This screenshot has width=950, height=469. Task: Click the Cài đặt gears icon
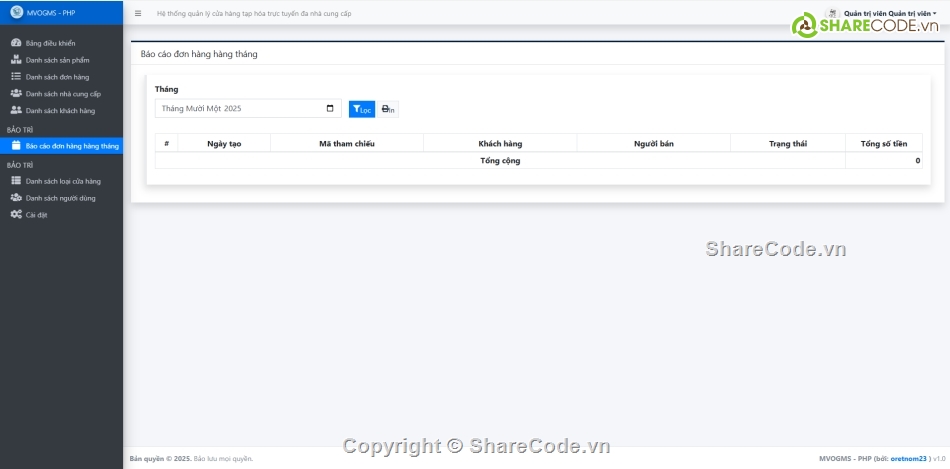pyautogui.click(x=16, y=214)
